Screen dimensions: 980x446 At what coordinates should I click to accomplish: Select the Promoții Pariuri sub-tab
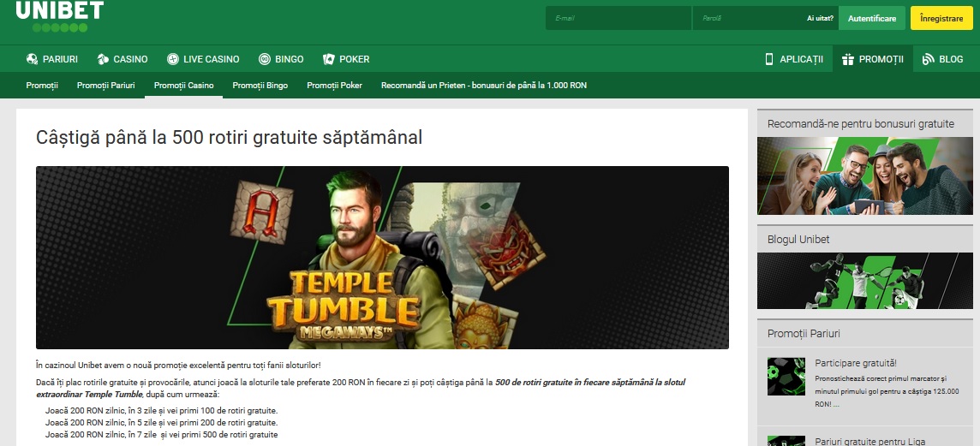[105, 86]
